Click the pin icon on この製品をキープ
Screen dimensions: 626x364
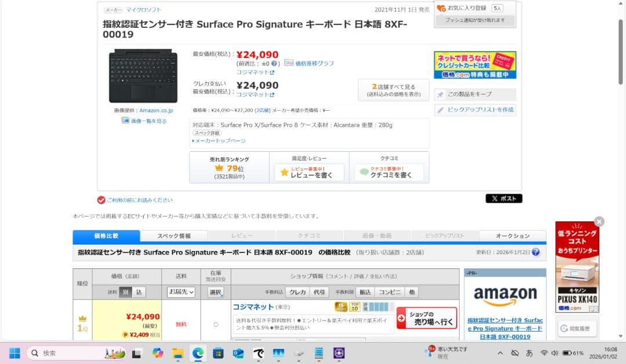pos(440,94)
